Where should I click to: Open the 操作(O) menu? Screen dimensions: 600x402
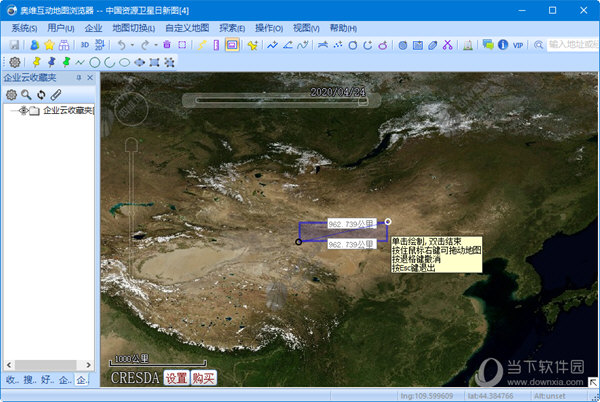pyautogui.click(x=269, y=28)
